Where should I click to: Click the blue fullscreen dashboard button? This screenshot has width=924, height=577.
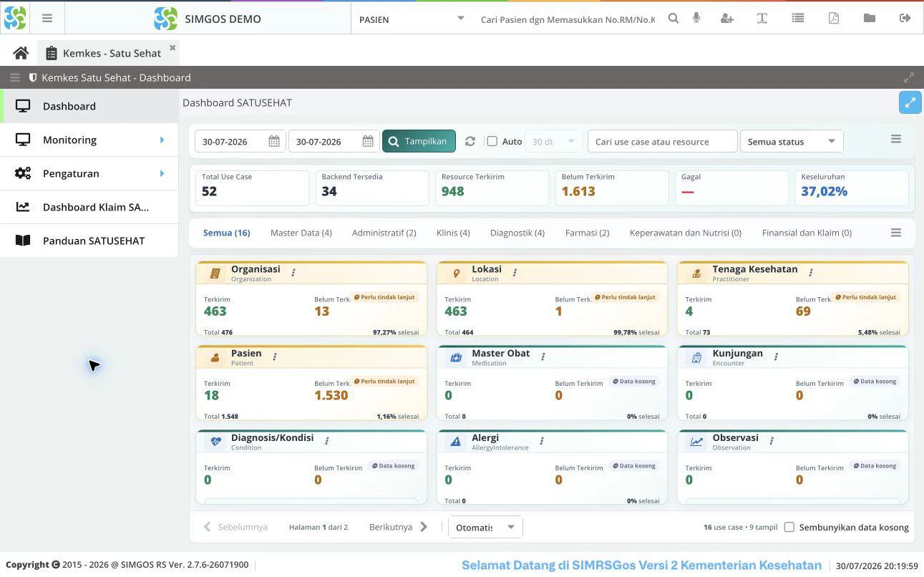point(910,102)
